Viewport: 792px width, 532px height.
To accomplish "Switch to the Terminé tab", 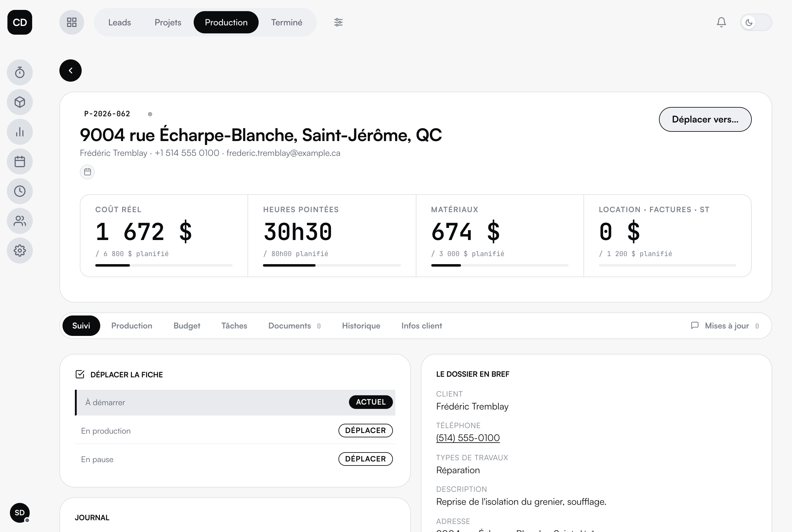I will (x=286, y=22).
